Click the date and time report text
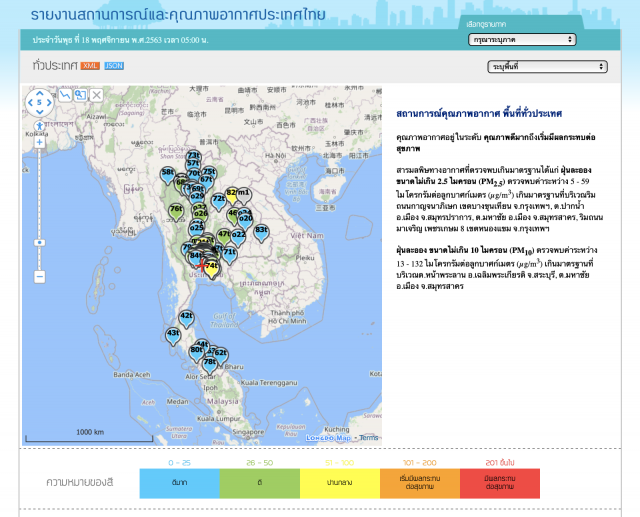Image resolution: width=640 pixels, height=517 pixels. click(120, 40)
